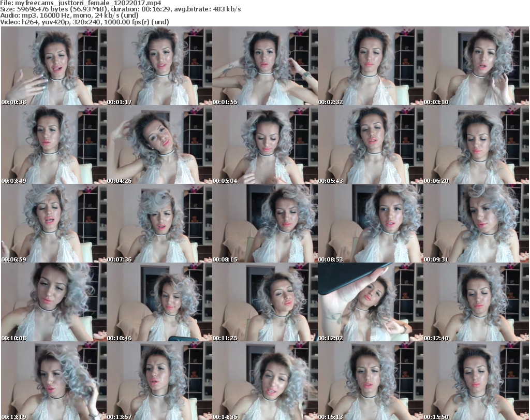This screenshot has height=420, width=530.
Task: View the frame stamped 00:13:19
Action: click(54, 381)
